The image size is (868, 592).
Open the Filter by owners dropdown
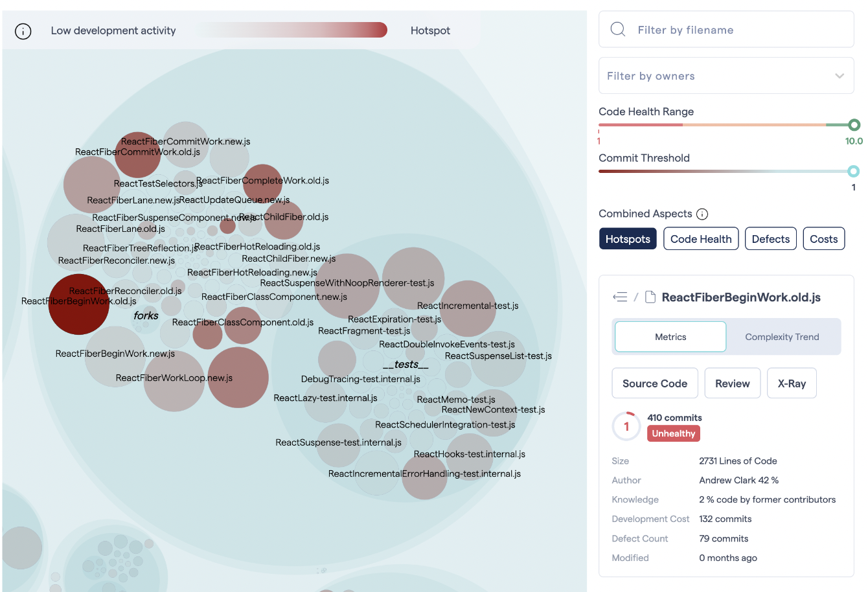pyautogui.click(x=726, y=76)
